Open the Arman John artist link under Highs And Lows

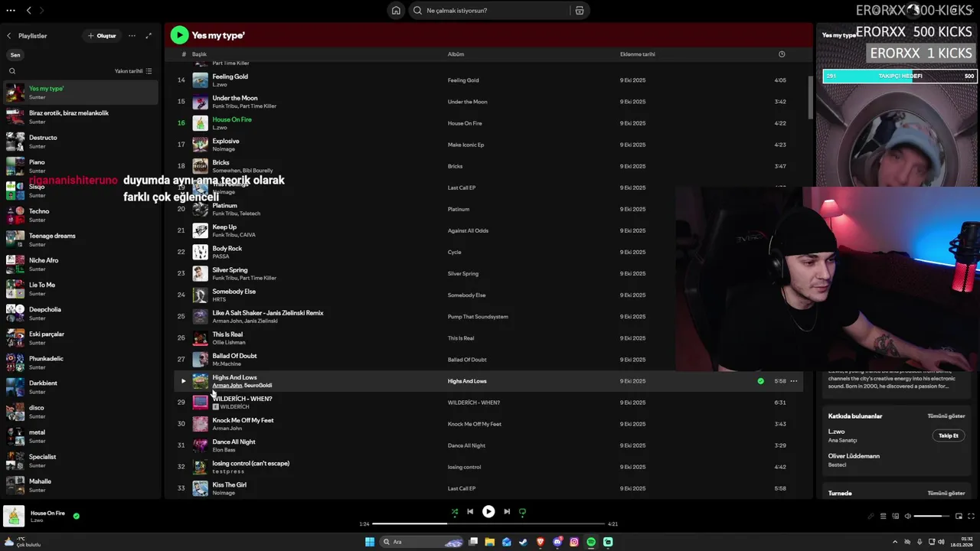coord(227,386)
